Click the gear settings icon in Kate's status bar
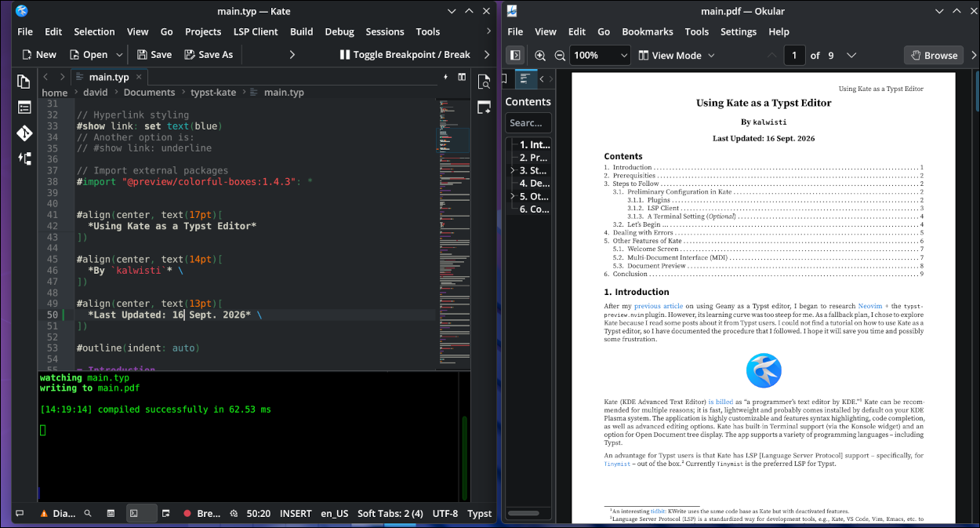The image size is (980, 528). pos(233,514)
